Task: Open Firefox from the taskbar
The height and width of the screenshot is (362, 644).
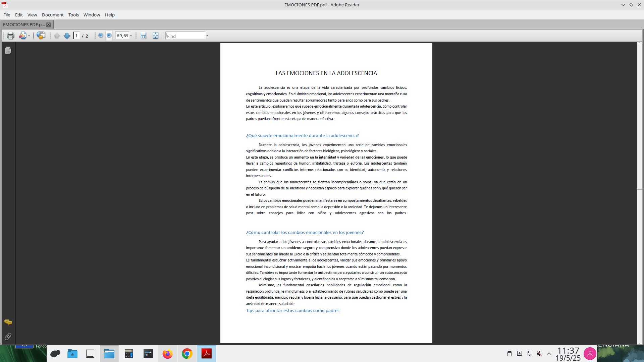Action: 167,354
